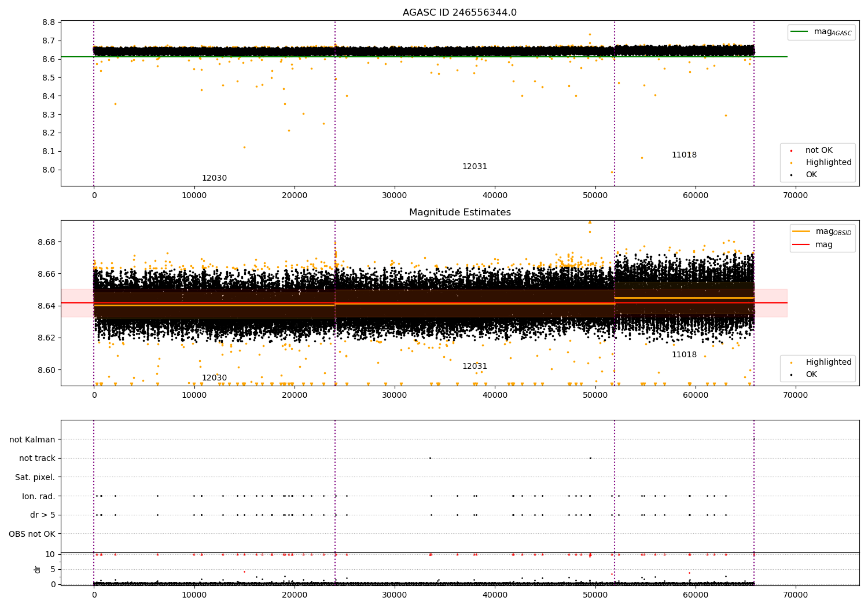Image resolution: width=868 pixels, height=608 pixels.
Task: Click 'not track' marker near x 33500
Action: coord(430,459)
